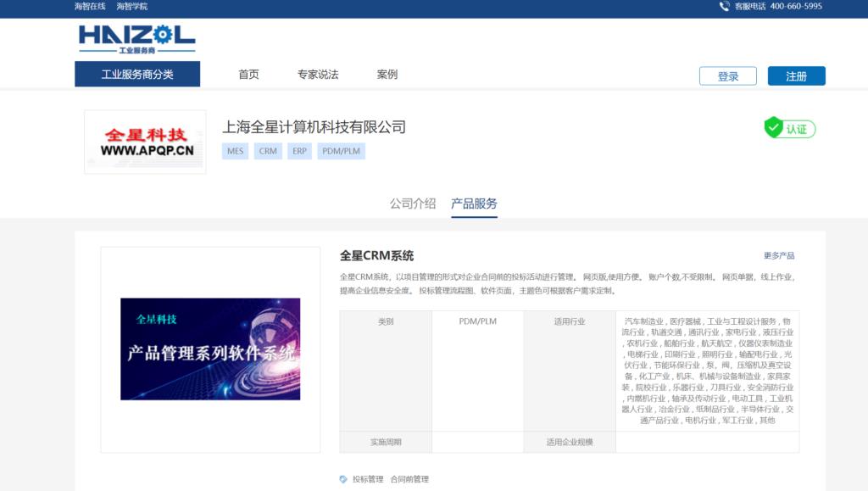Viewport: 868px width, 491px height.
Task: Click the PDM/PLM table cell
Action: 478,371
